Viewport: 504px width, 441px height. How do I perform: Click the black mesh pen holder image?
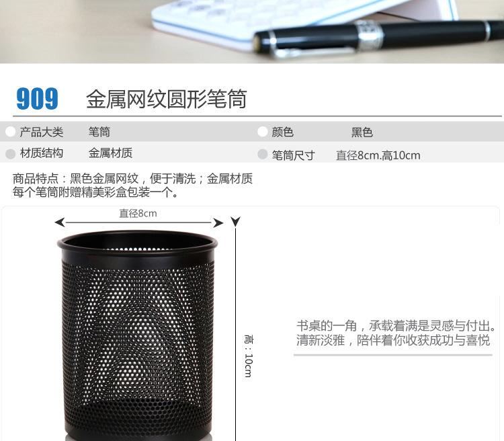(138, 335)
